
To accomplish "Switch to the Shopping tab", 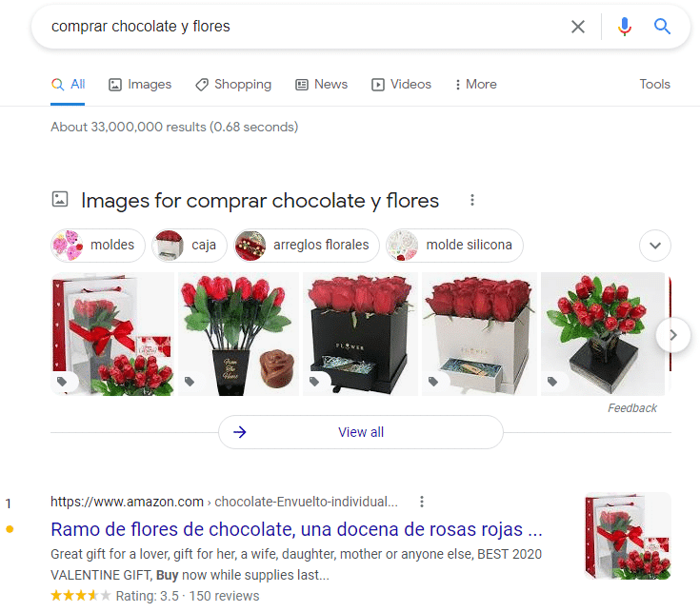I will [233, 84].
